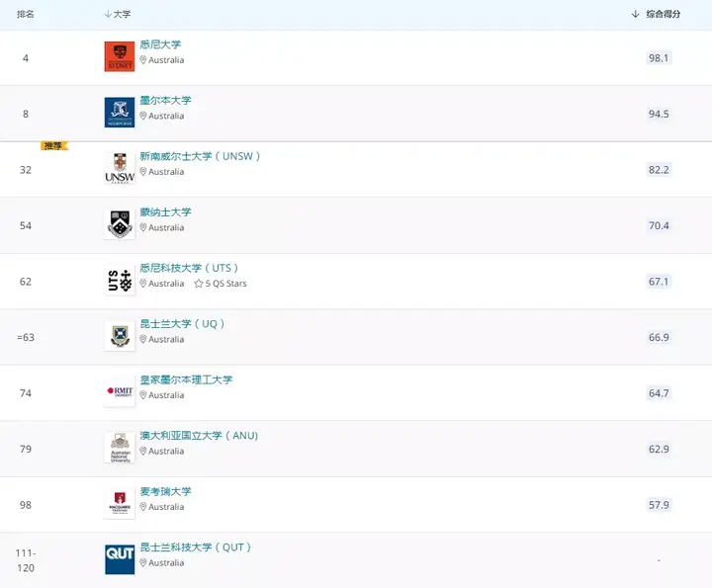Click the 5 QS Stars star icon
Viewport: 712px width, 588px height.
click(199, 284)
